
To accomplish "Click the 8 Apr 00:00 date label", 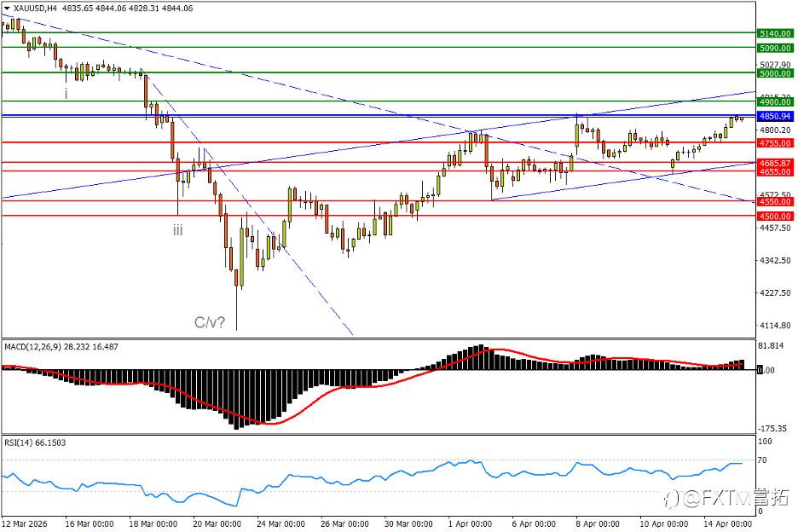I will (598, 523).
